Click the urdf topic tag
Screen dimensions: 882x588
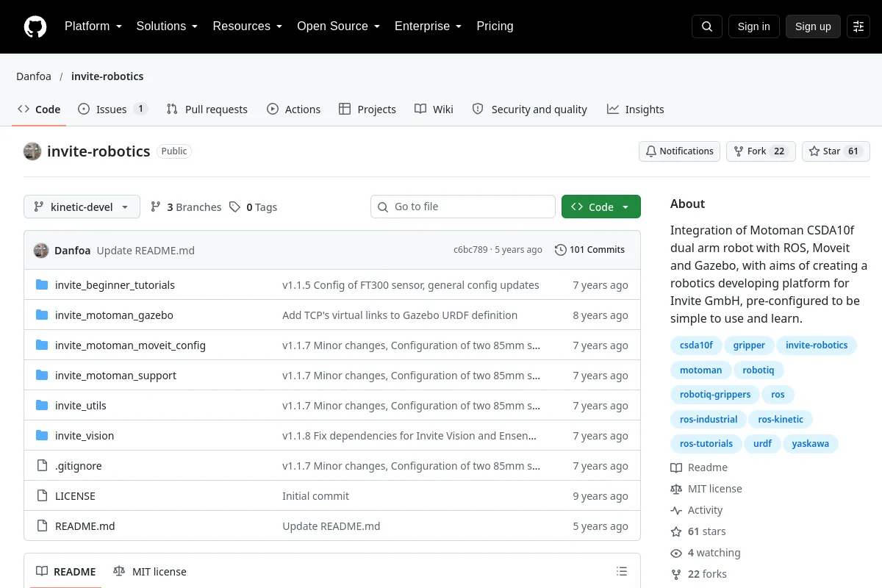pyautogui.click(x=762, y=444)
